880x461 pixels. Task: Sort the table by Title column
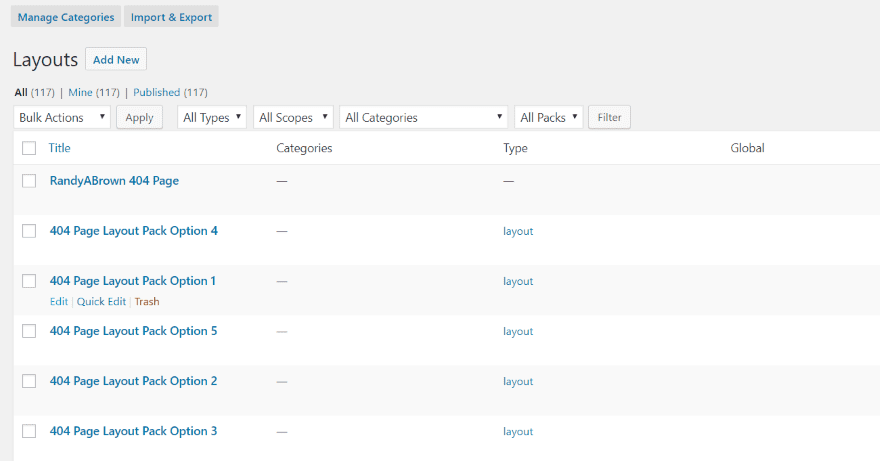60,148
